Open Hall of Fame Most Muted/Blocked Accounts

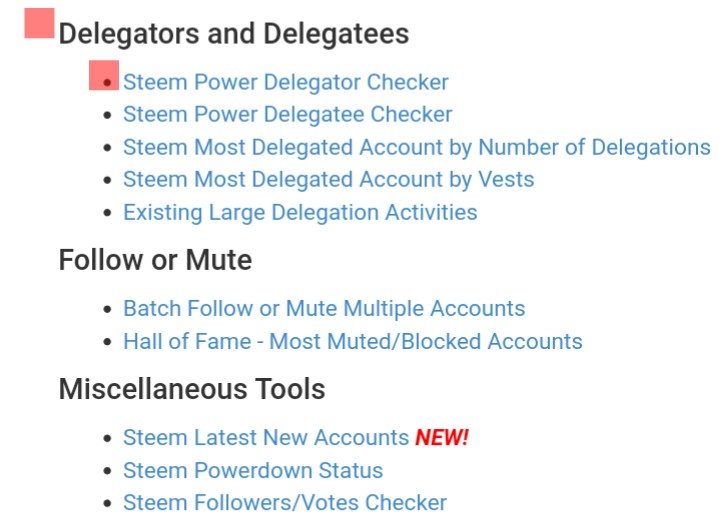353,342
